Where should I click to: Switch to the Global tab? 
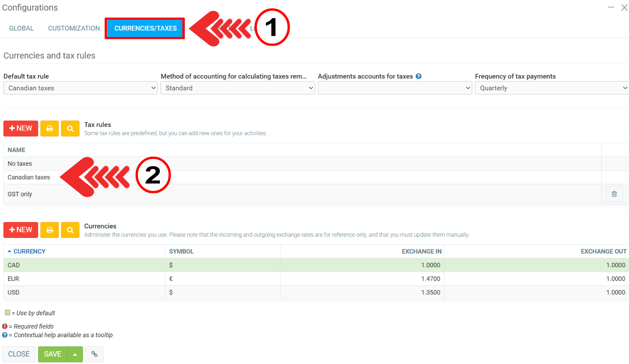tap(22, 28)
